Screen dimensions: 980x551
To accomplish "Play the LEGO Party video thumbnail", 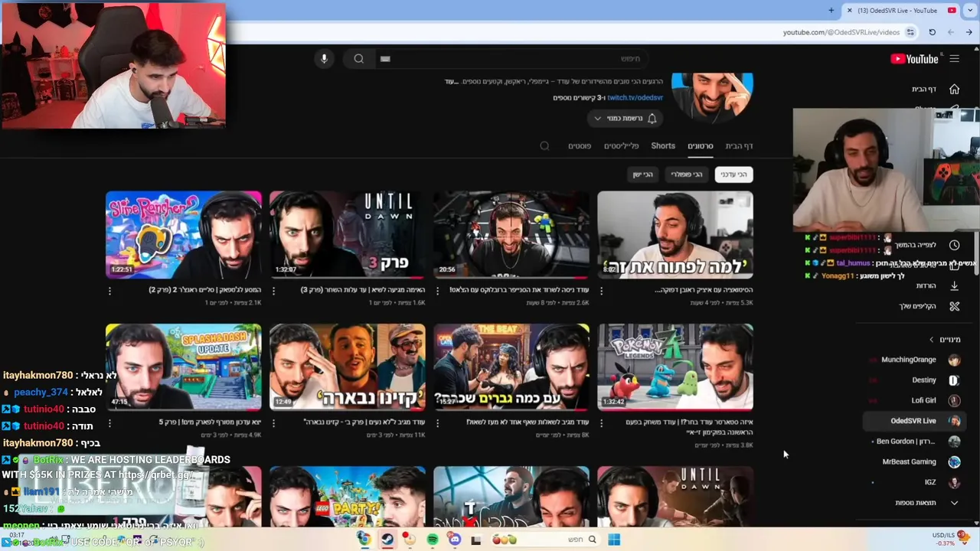I will pyautogui.click(x=348, y=497).
